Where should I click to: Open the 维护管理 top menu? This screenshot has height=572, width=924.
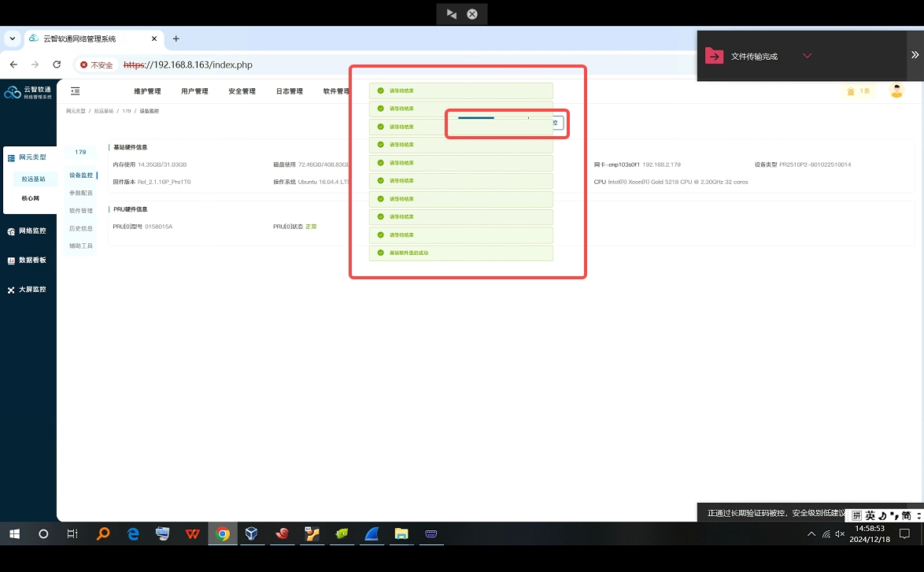click(147, 91)
